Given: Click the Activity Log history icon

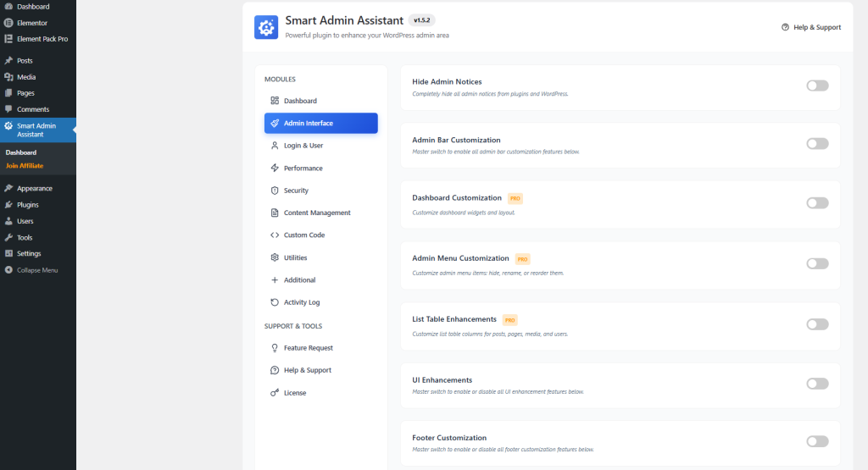Looking at the screenshot, I should click(x=275, y=302).
